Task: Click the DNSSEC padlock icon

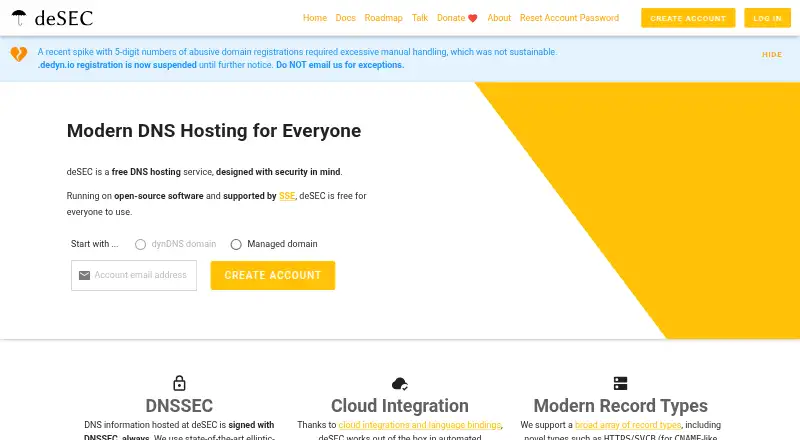Action: (x=179, y=383)
